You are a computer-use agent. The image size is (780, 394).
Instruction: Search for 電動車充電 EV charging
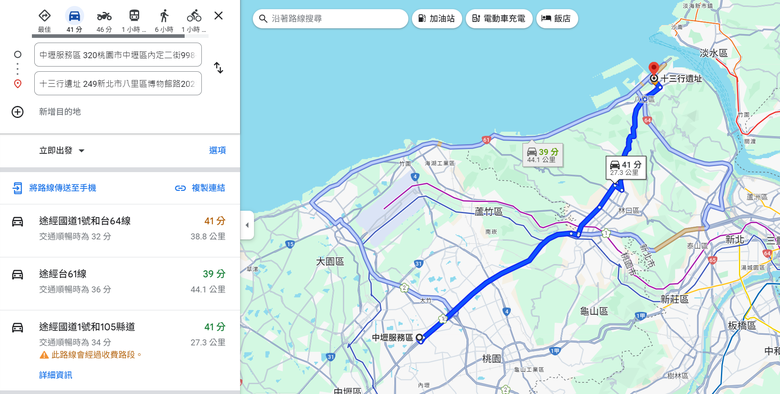coord(499,18)
